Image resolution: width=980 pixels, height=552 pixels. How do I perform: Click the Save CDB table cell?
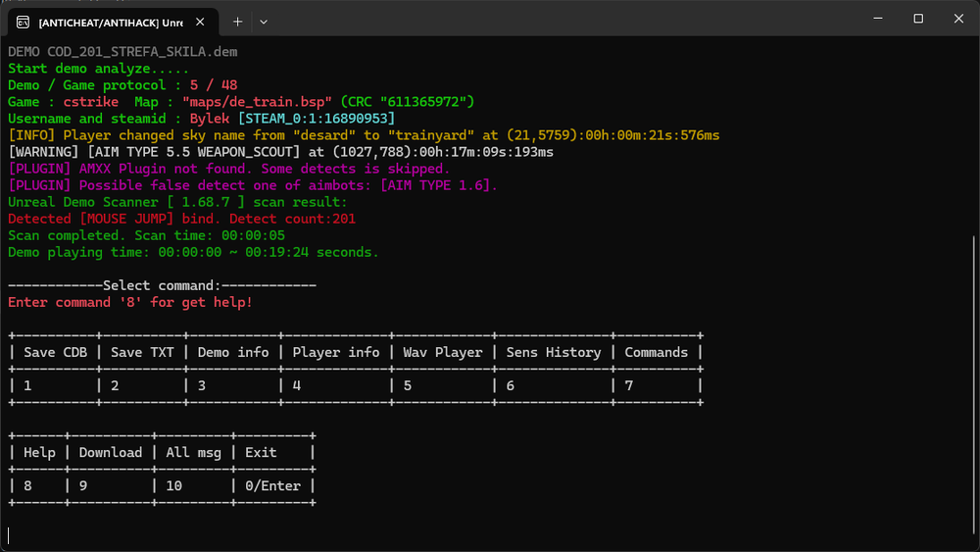click(x=56, y=353)
